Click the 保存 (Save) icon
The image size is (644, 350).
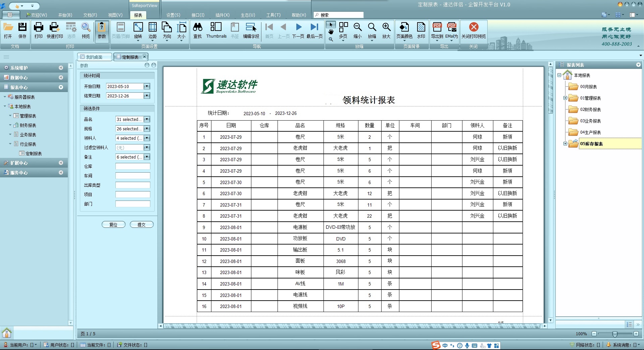coord(22,30)
